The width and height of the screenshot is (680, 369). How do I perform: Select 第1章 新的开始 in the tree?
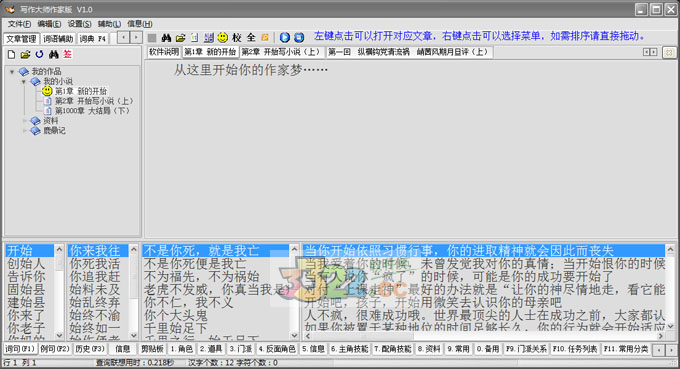click(x=81, y=91)
